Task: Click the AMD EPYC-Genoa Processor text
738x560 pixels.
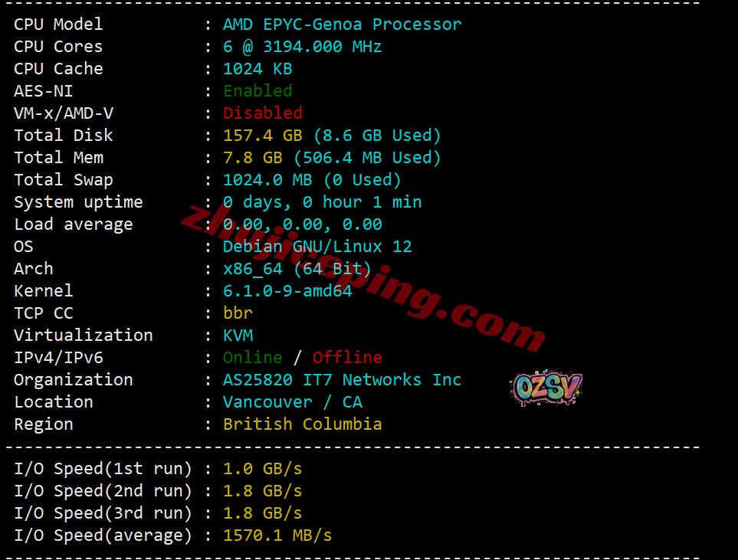Action: 342,25
